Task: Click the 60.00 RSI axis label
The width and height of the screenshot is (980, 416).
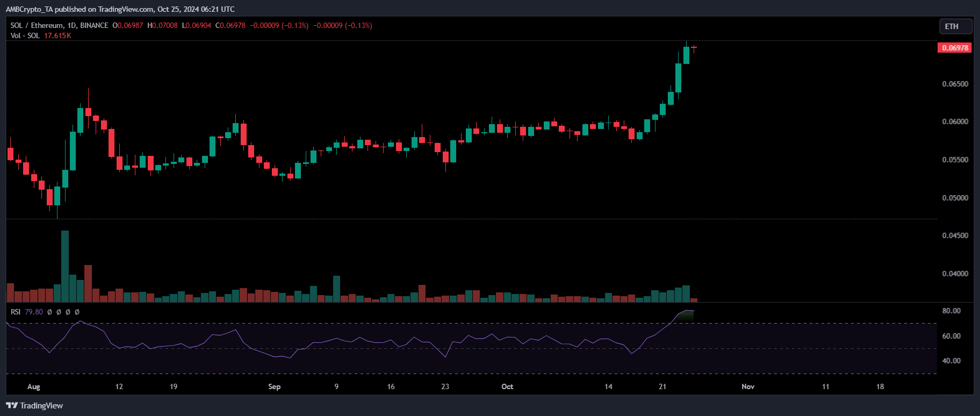Action: [952, 336]
